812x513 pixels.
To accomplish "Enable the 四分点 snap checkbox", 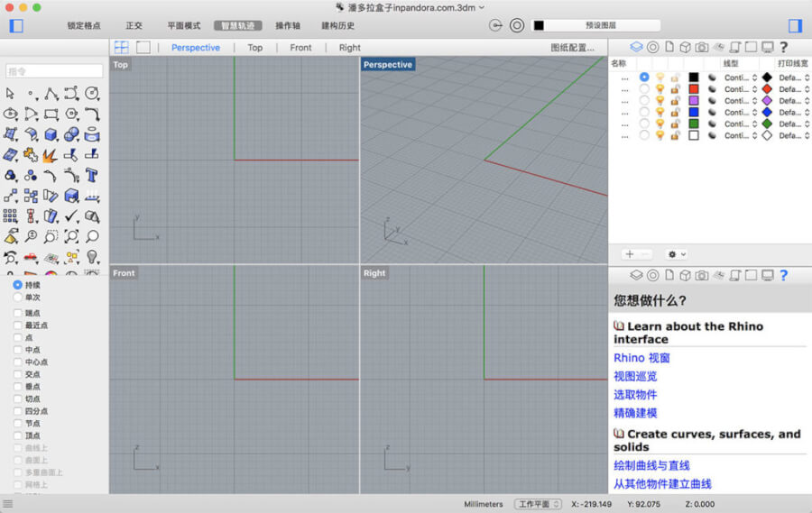I will [18, 411].
